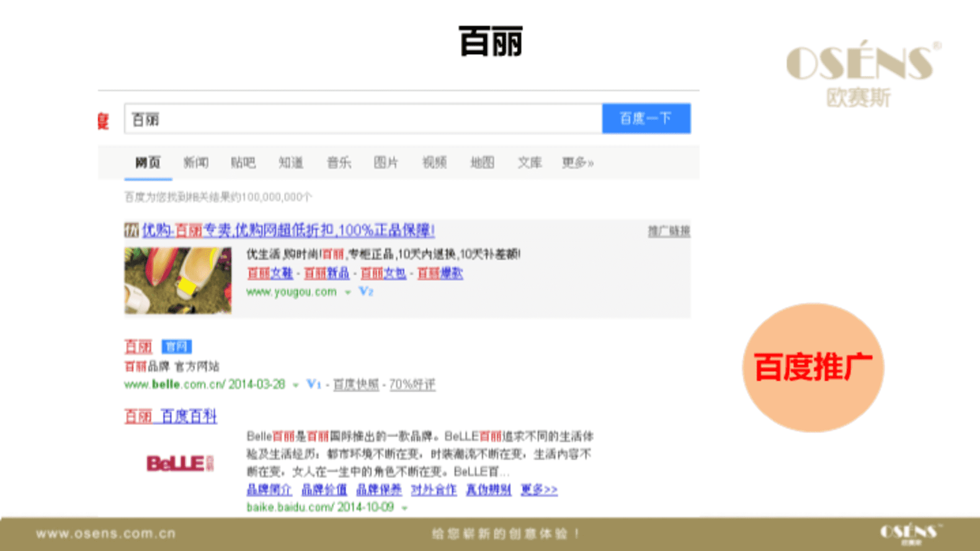Open the 更多>> link in Baike result
The height and width of the screenshot is (551, 980).
(x=539, y=490)
